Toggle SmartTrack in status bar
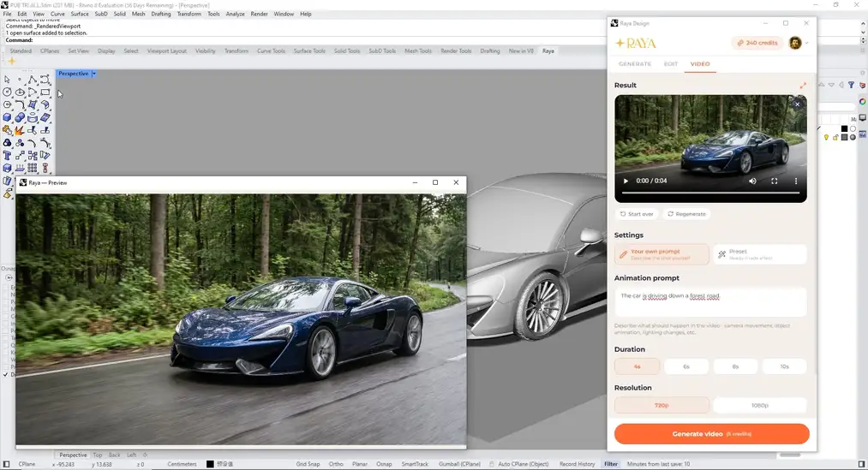Viewport: 868px width, 470px height. [416, 464]
